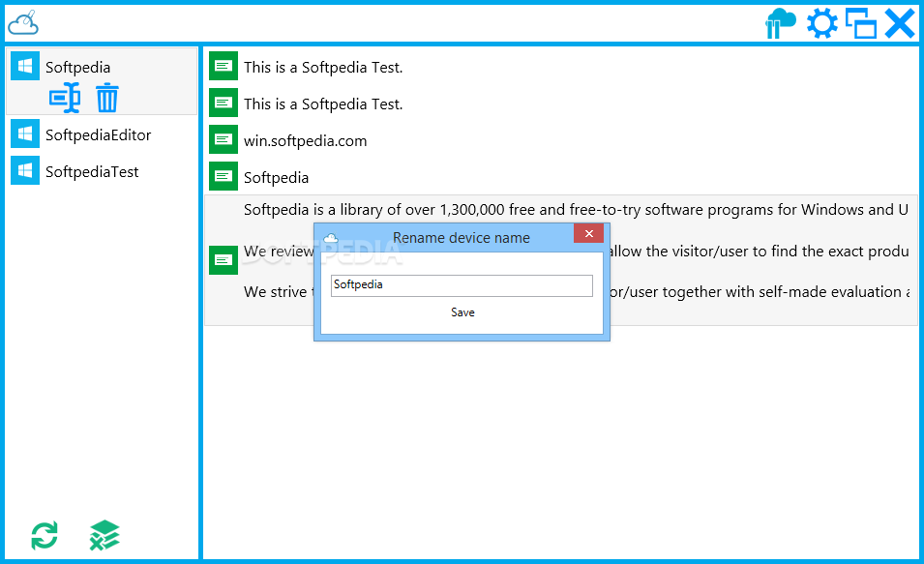Select the win.softpedia.com clip text
924x564 pixels.
(x=305, y=141)
